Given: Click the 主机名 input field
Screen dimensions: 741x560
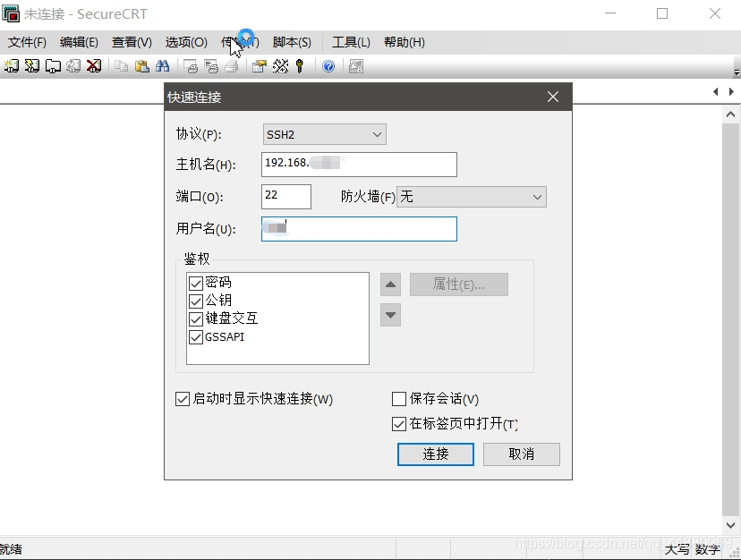Looking at the screenshot, I should (359, 165).
